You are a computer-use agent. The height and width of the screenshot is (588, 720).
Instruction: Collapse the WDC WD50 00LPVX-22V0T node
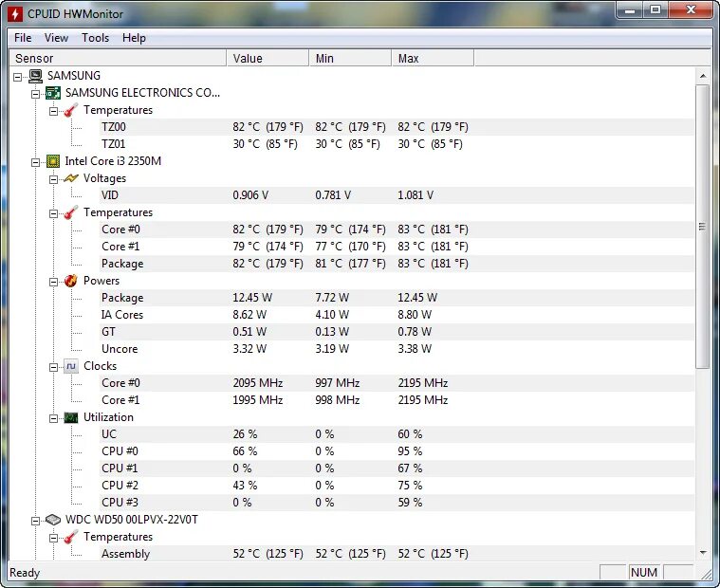(x=35, y=521)
